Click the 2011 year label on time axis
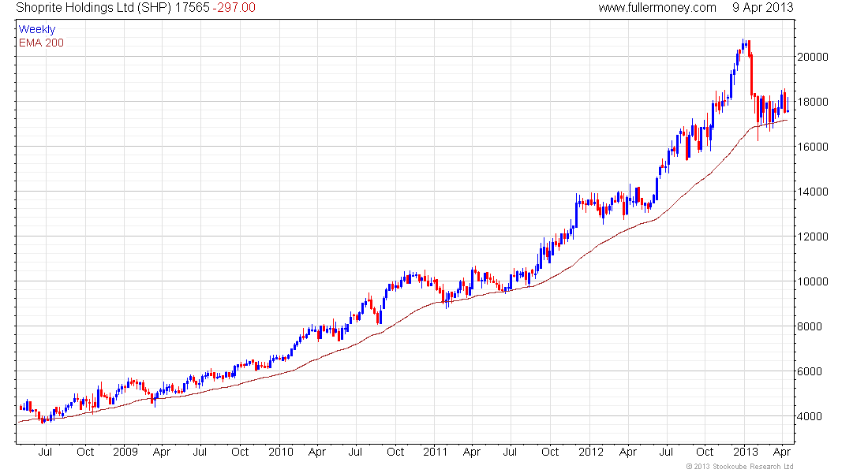 tap(435, 452)
